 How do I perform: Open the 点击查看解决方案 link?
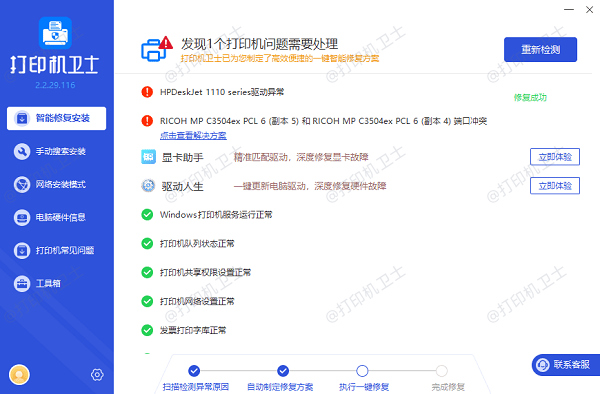click(x=193, y=135)
